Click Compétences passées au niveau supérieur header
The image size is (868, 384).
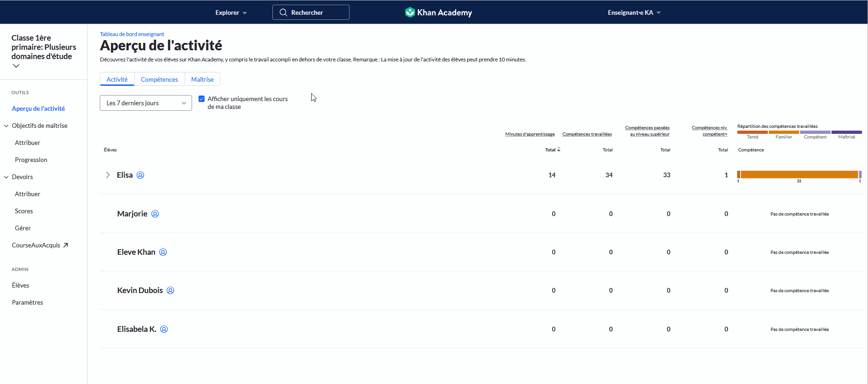648,131
